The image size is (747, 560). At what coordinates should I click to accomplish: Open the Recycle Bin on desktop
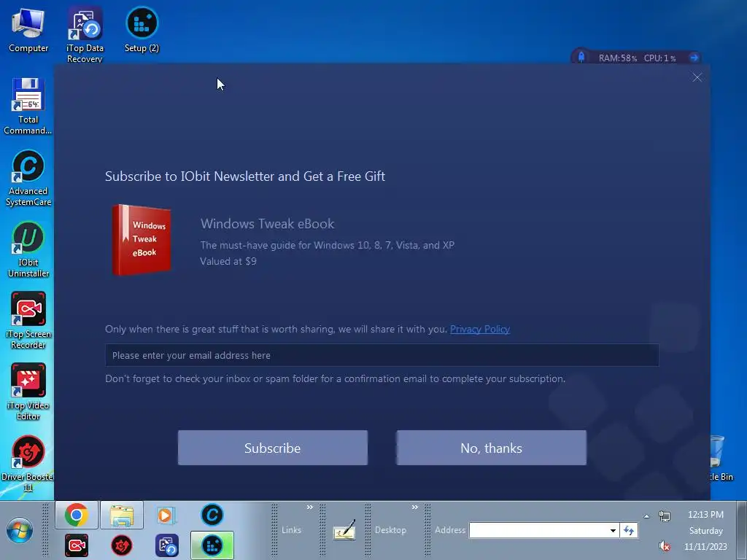tap(719, 457)
